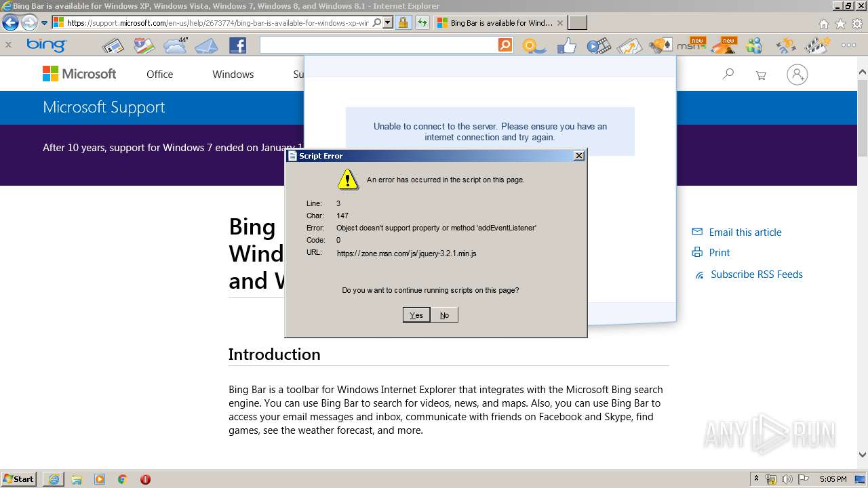Click Yes to continue running scripts
The width and height of the screenshot is (868, 488).
[x=416, y=314]
